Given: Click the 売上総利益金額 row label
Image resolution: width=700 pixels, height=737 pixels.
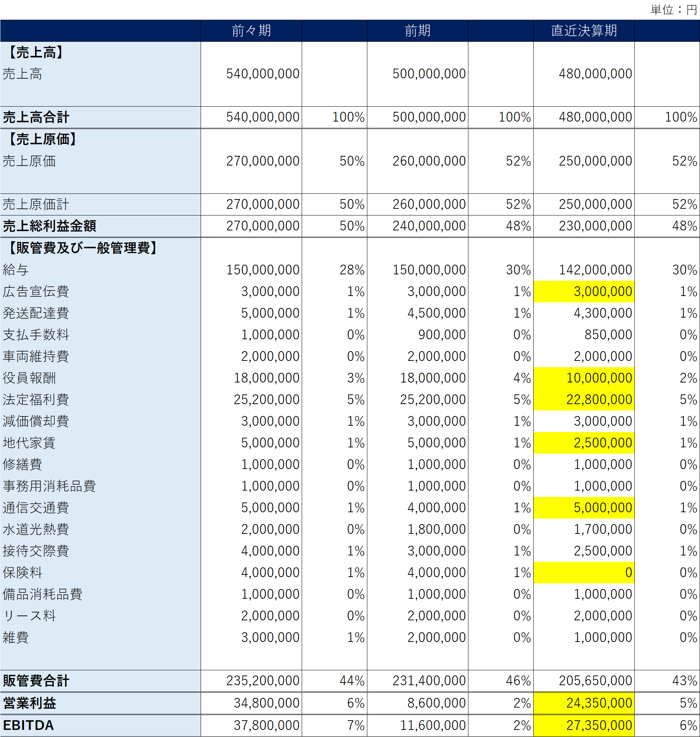Looking at the screenshot, I should 50,226.
